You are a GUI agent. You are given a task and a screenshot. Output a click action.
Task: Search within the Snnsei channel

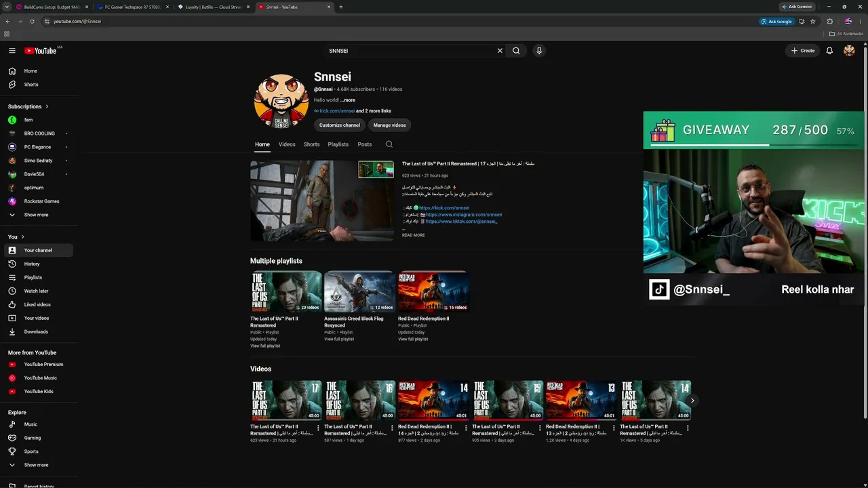[389, 144]
